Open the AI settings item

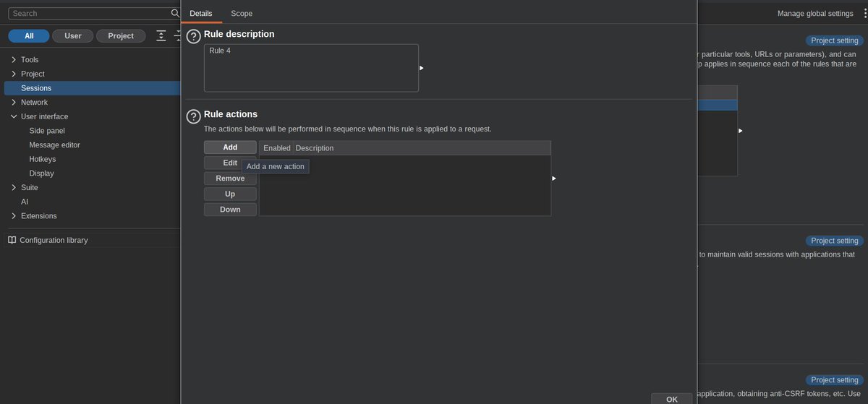[25, 202]
